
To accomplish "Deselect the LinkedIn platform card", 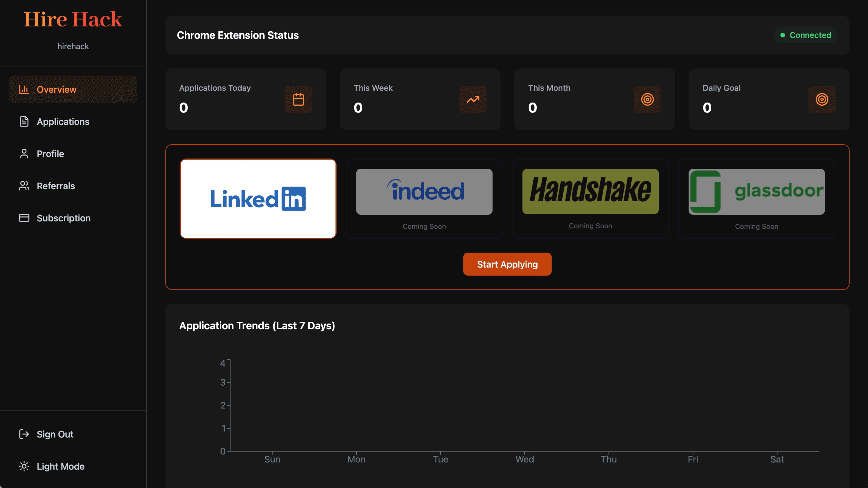I will tap(258, 199).
